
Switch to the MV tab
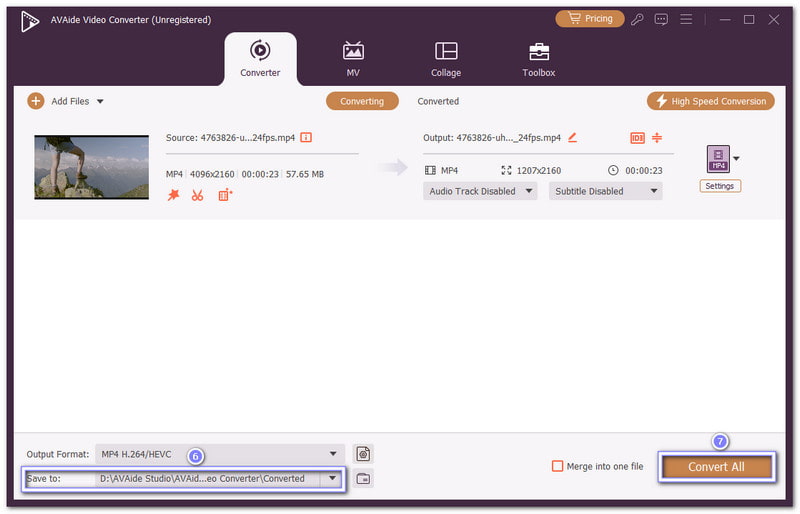coord(353,58)
